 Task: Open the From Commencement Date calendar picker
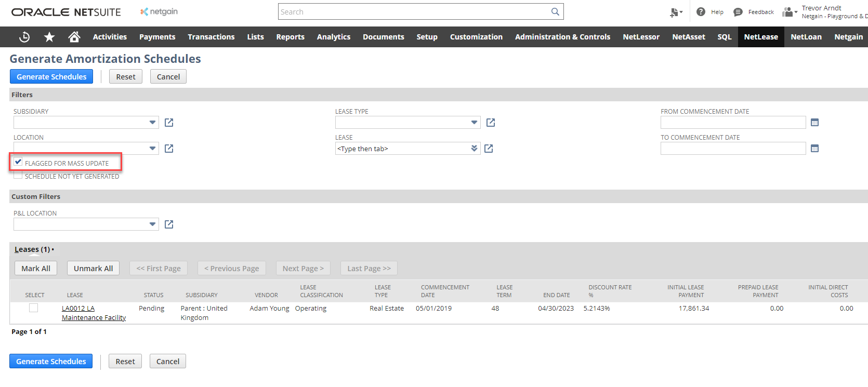(x=814, y=123)
